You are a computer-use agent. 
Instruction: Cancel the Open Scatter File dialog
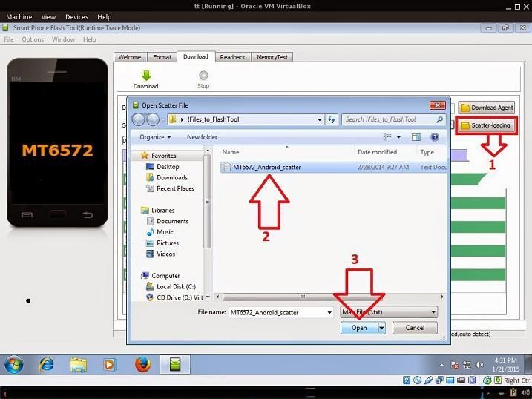coord(415,328)
